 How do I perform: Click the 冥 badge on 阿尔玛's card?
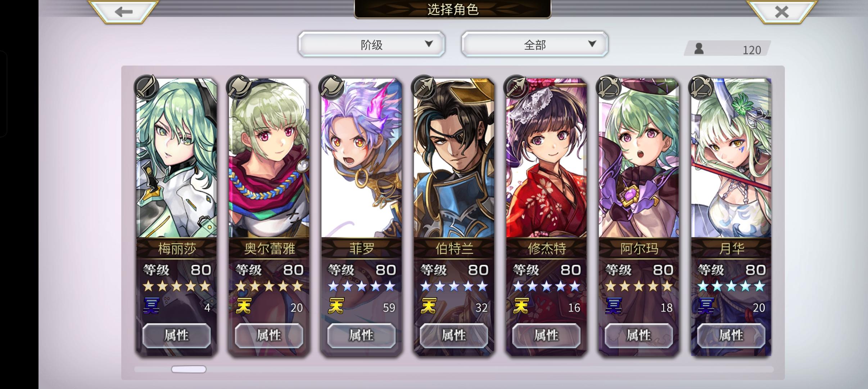[x=613, y=306]
